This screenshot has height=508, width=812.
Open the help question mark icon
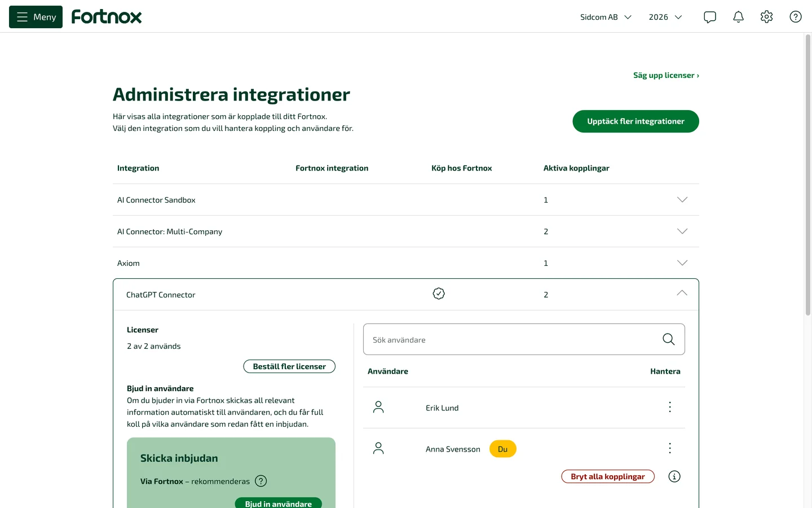(796, 17)
